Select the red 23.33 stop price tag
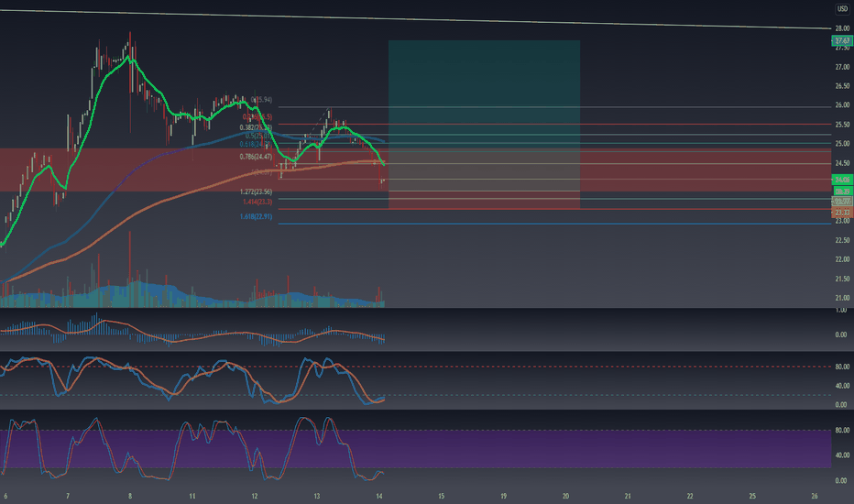The height and width of the screenshot is (504, 854). [x=842, y=212]
